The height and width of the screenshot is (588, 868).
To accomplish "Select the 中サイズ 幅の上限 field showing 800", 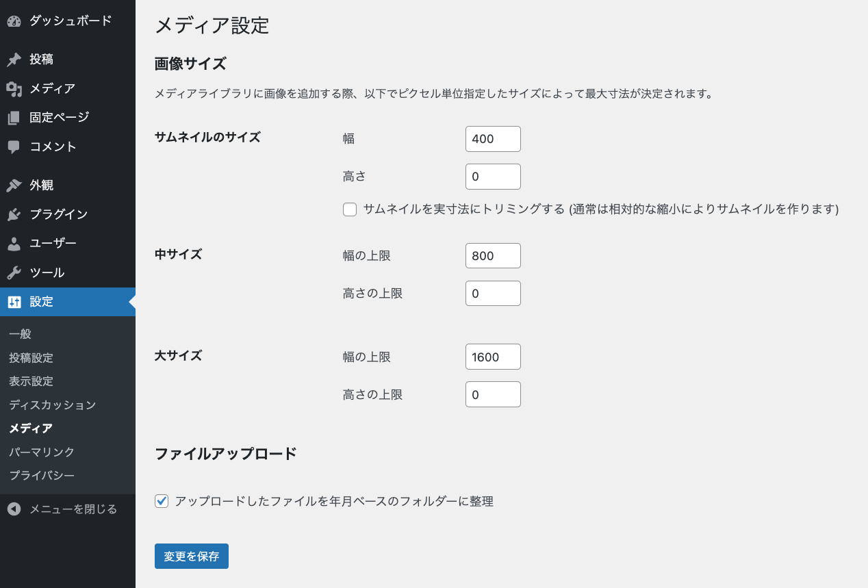I will point(493,256).
